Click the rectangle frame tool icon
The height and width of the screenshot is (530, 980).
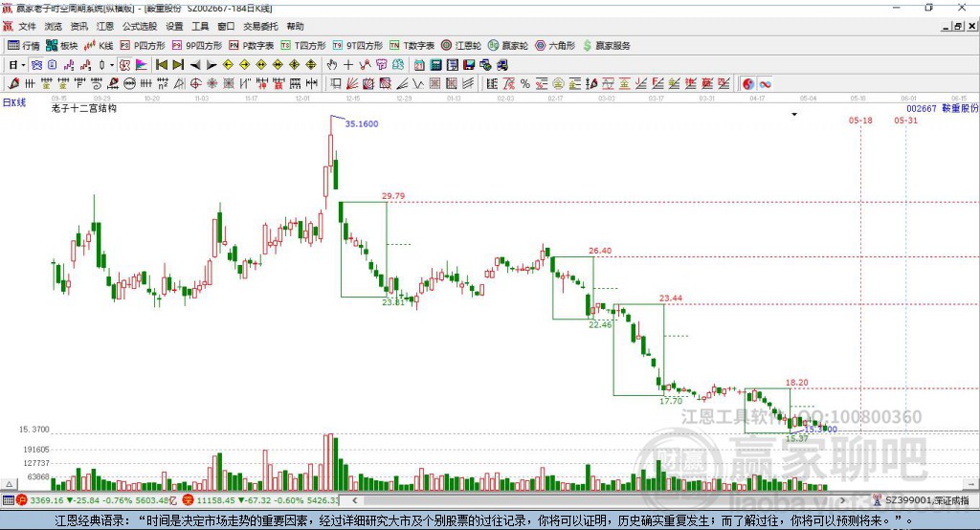pyautogui.click(x=336, y=84)
